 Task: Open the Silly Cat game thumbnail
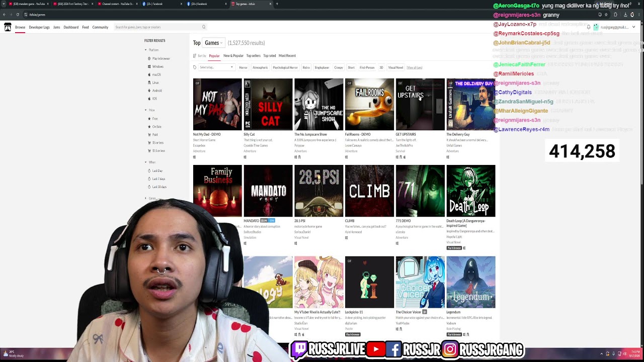pyautogui.click(x=268, y=104)
